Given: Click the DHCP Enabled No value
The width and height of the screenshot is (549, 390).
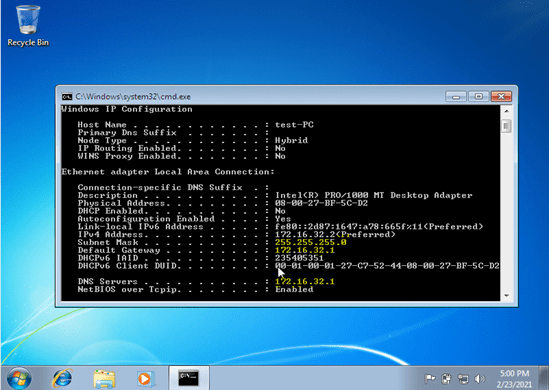Looking at the screenshot, I should 280,211.
